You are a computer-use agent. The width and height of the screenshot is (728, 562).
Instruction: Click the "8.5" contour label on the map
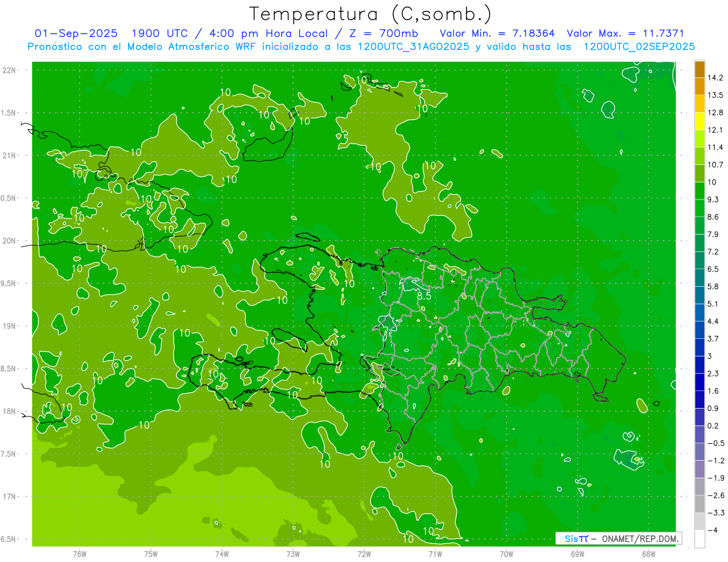(x=424, y=296)
